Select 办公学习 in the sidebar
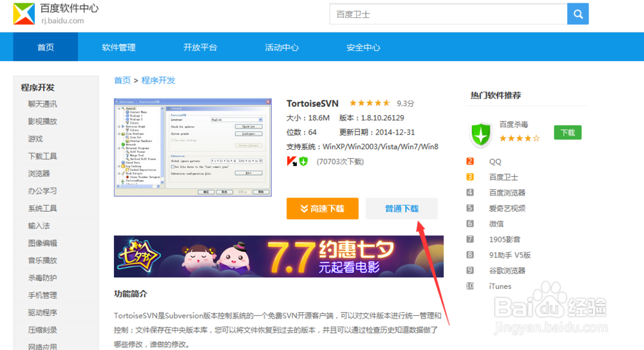The height and width of the screenshot is (350, 644). (x=43, y=191)
